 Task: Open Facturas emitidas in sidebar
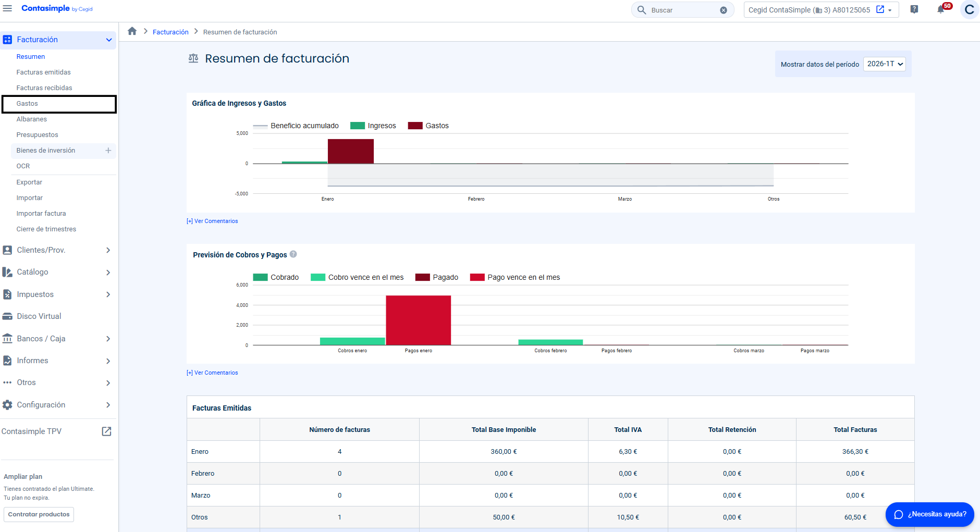(43, 72)
